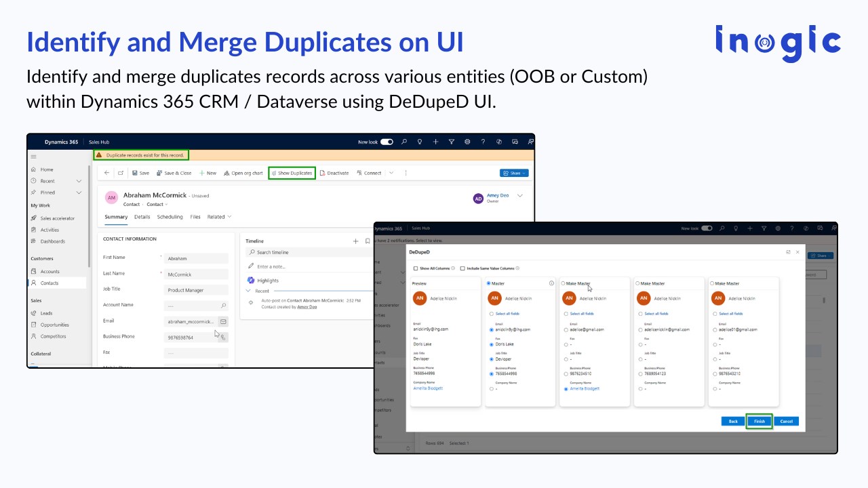
Task: Switch to the Details tab
Action: [x=142, y=217]
